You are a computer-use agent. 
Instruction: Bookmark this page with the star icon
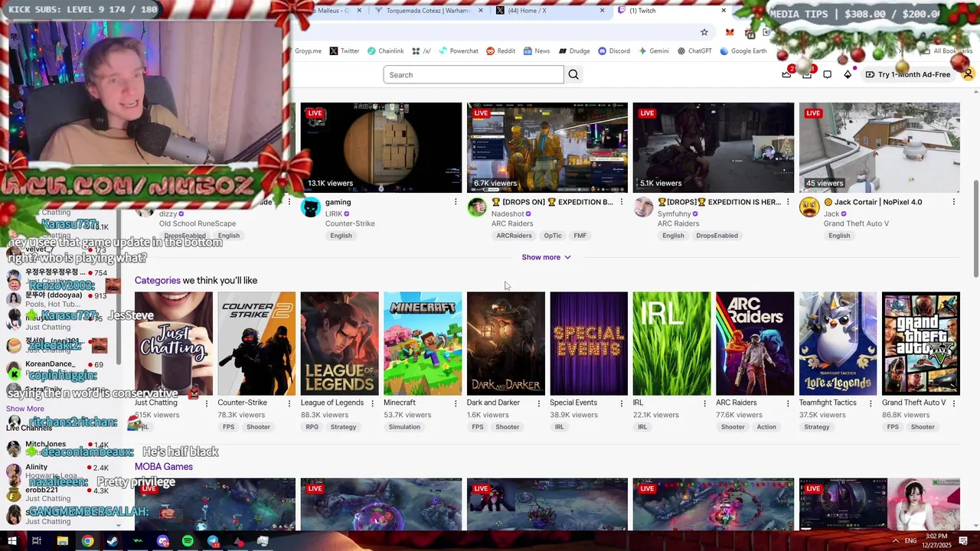[704, 32]
